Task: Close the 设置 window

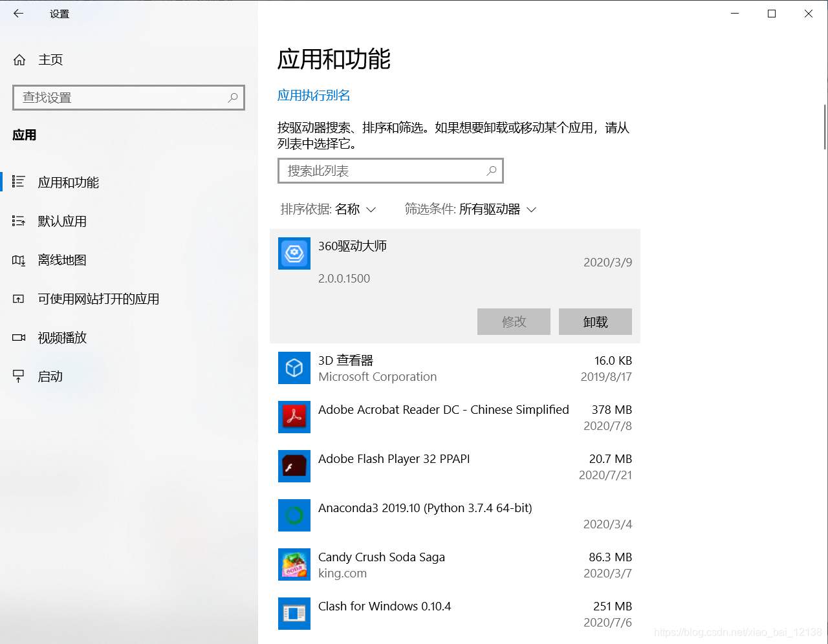Action: 809,14
